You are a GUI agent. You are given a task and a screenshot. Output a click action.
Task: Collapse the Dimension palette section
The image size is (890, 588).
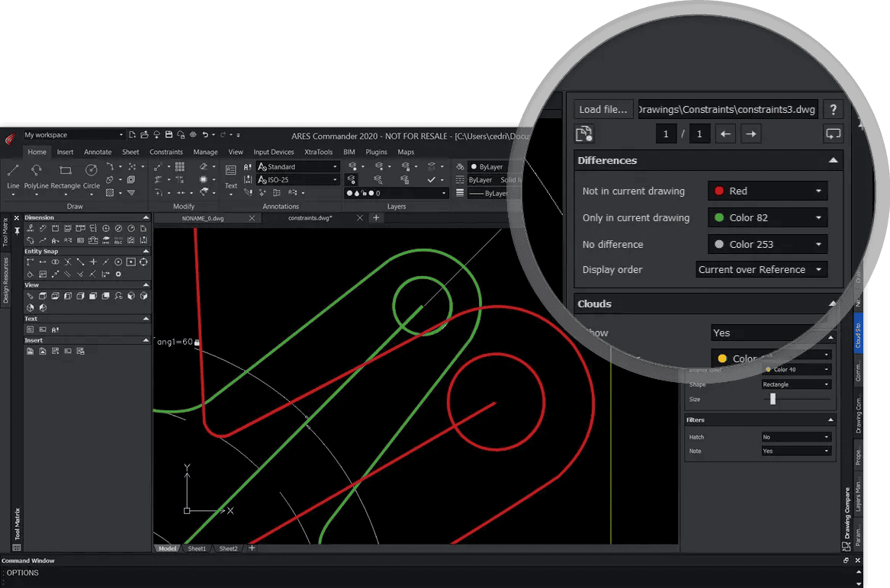click(146, 217)
